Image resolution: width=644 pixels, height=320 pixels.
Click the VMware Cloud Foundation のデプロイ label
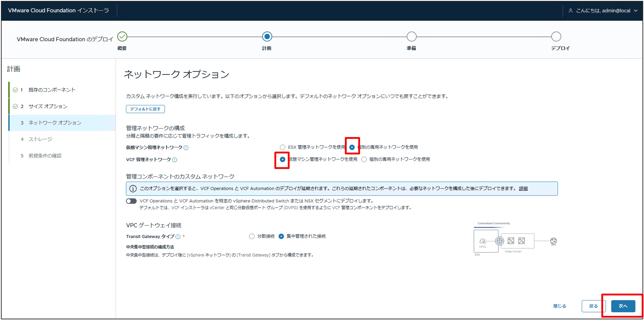(x=65, y=40)
